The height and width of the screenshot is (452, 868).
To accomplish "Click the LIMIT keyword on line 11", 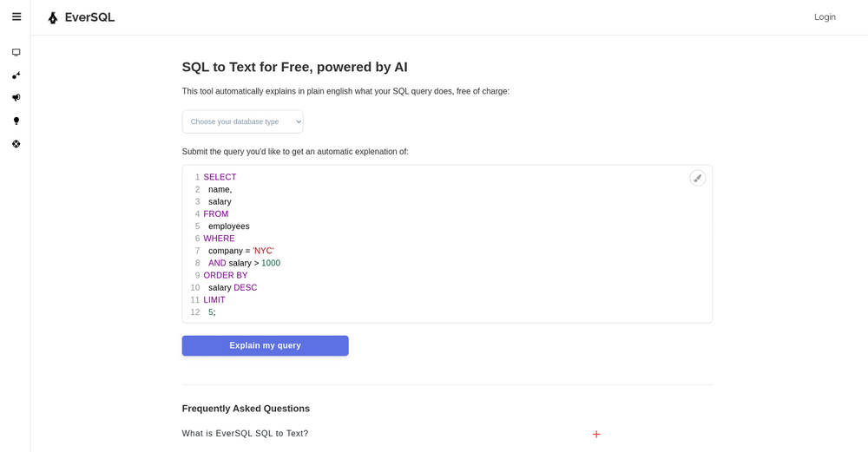I will pyautogui.click(x=214, y=300).
